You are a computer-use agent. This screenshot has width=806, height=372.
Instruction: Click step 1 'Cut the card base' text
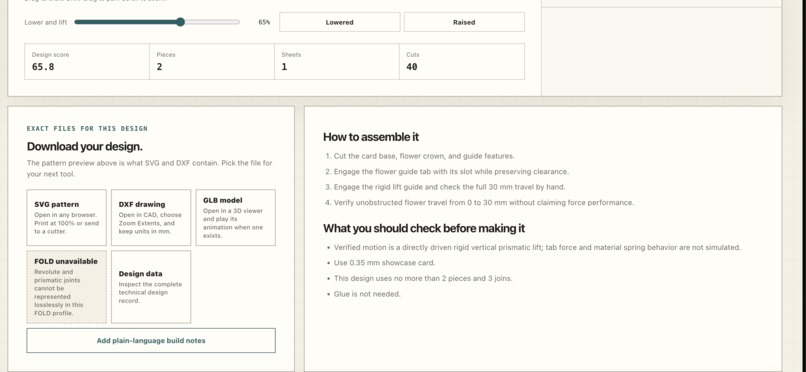(424, 156)
